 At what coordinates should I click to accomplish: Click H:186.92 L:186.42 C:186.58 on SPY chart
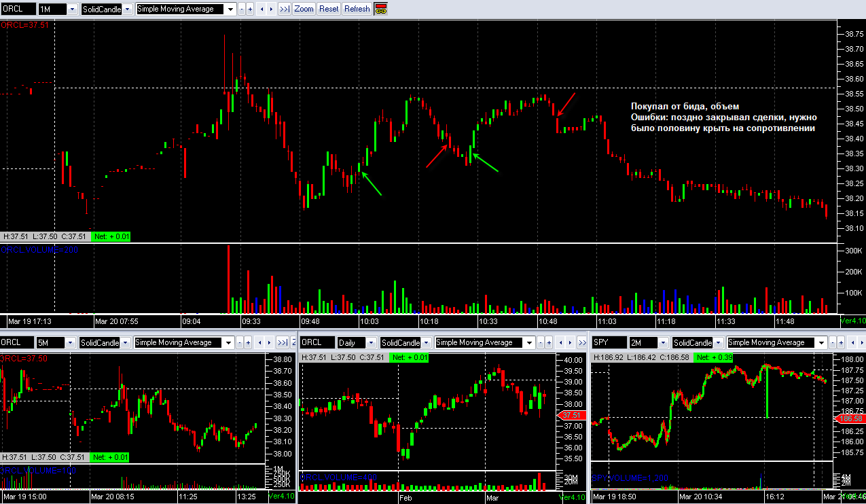click(643, 357)
